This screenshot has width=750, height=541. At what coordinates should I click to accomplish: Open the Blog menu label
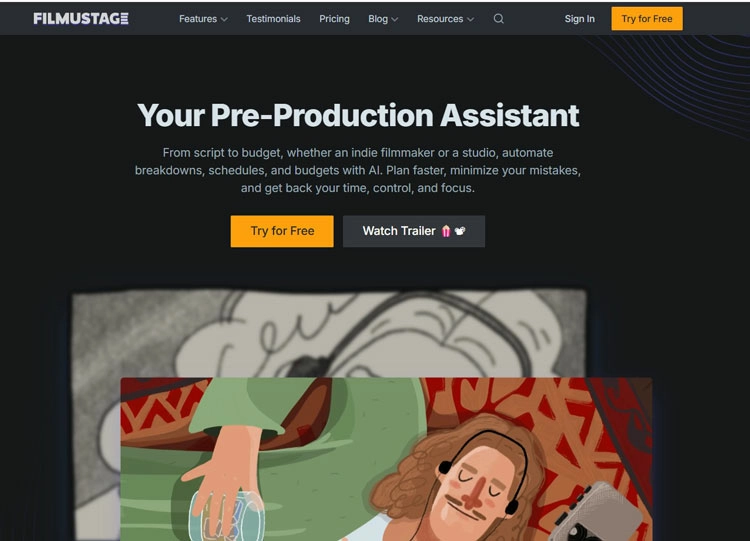tap(378, 19)
